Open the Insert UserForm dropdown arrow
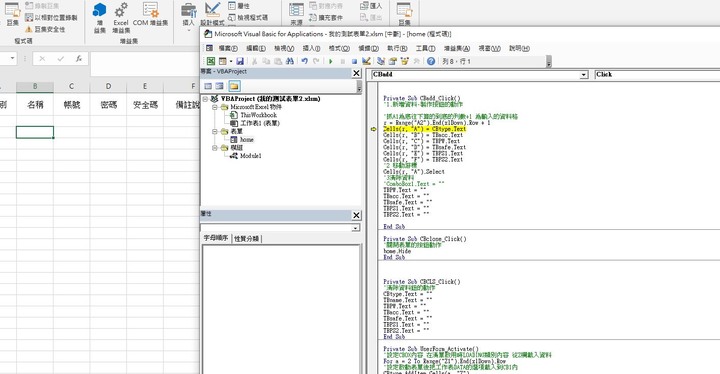Screen dimensions: 720x374 (231, 61)
